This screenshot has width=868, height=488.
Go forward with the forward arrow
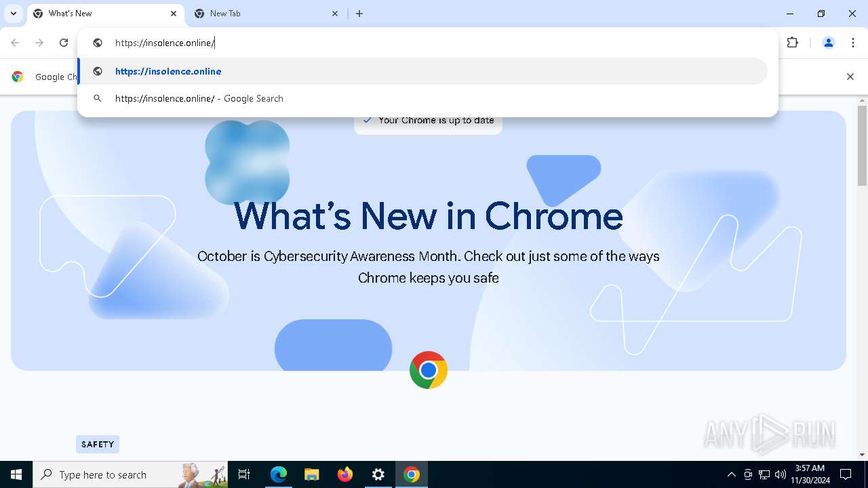tap(39, 43)
